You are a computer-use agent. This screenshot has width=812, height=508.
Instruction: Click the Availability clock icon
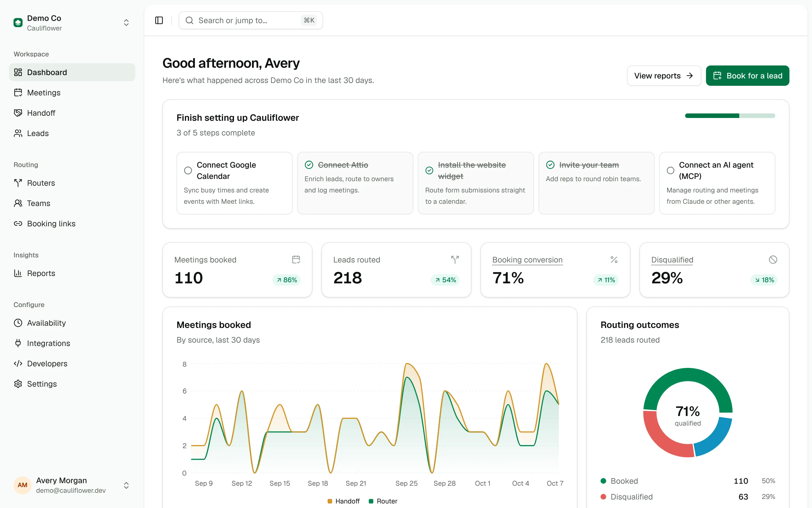coord(18,323)
